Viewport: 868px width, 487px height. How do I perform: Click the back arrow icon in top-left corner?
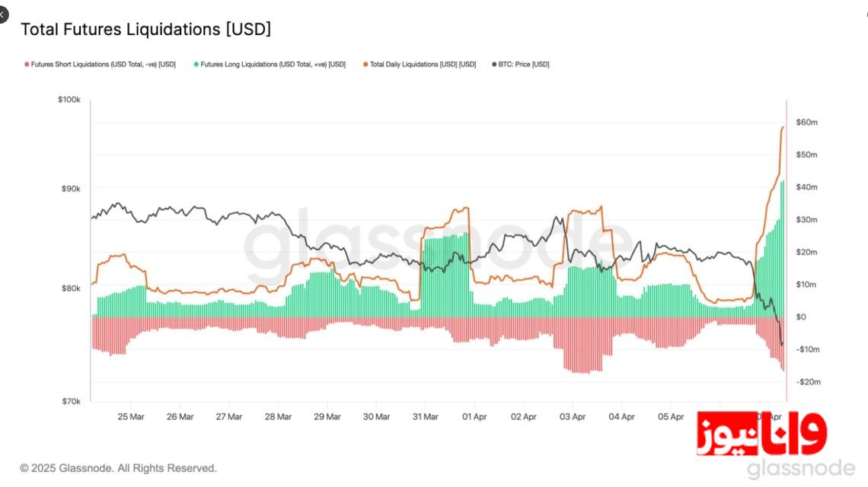(3, 14)
